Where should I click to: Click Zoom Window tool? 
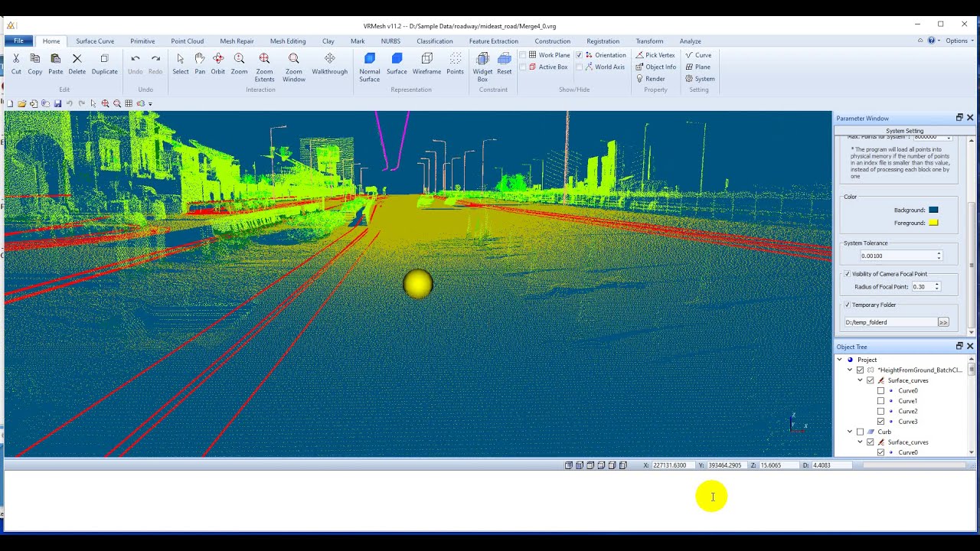[294, 67]
